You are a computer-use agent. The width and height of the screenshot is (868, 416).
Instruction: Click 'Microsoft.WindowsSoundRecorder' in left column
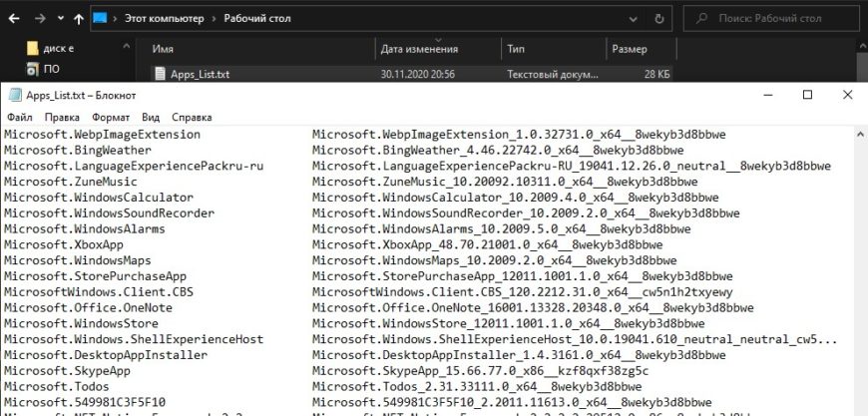[109, 212]
